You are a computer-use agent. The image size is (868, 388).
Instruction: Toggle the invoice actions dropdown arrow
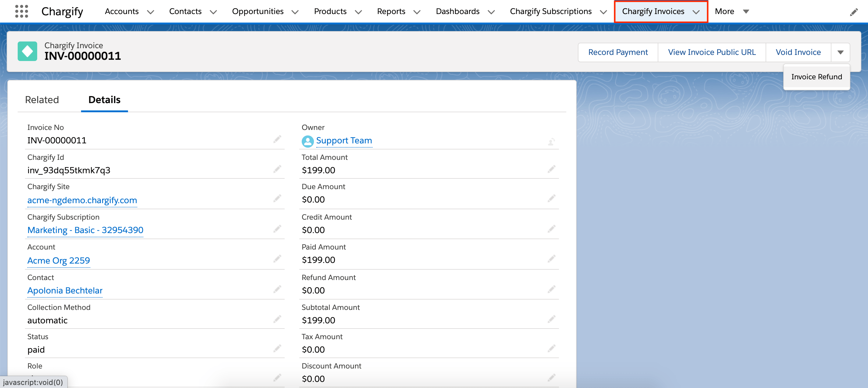click(x=840, y=52)
